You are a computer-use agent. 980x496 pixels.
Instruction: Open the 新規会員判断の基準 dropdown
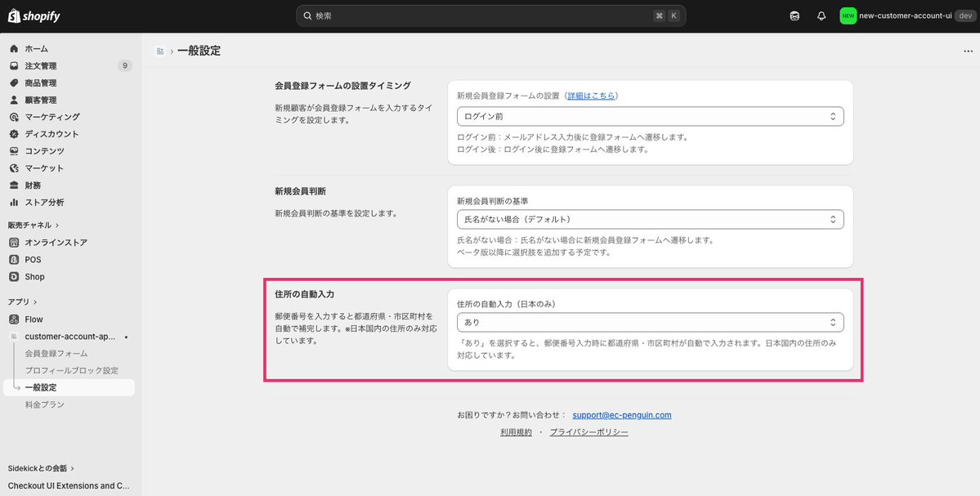(x=648, y=219)
